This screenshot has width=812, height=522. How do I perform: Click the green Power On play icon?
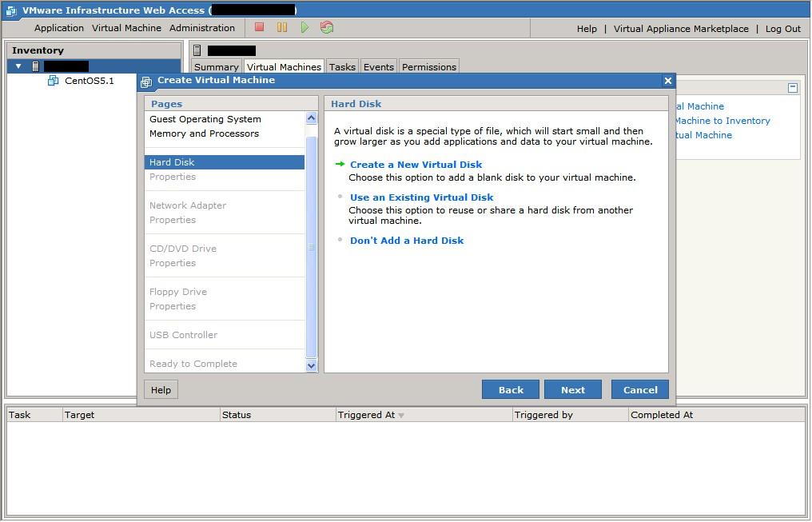(x=304, y=27)
